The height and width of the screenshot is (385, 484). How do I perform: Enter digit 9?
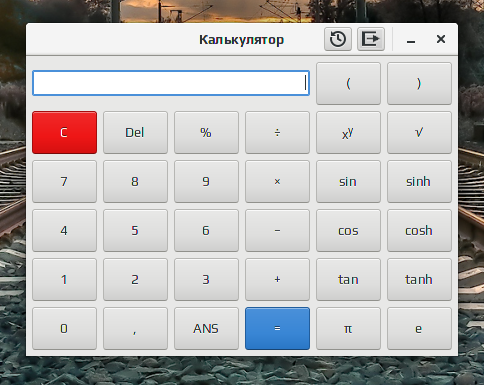pos(206,181)
